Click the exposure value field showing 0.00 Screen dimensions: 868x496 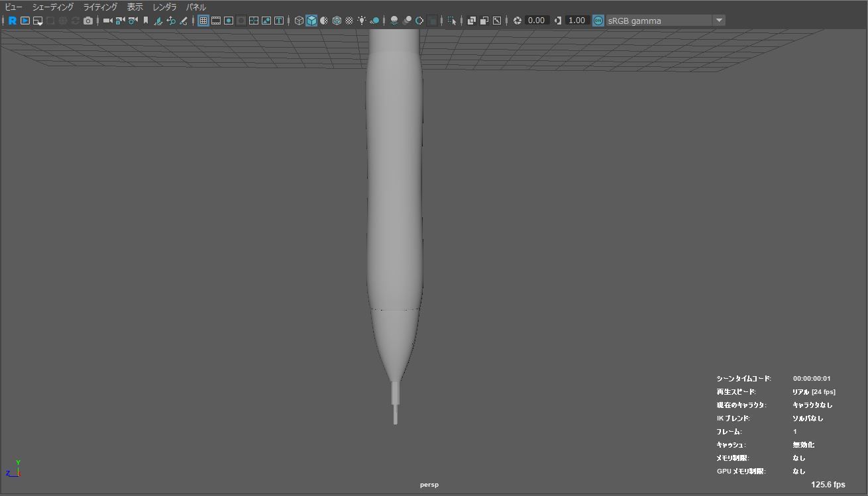[536, 21]
